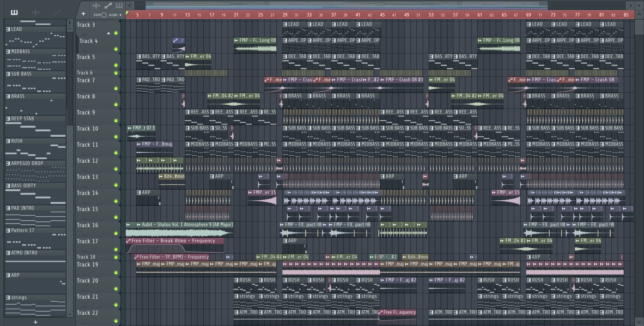This screenshot has width=644, height=326.
Task: Select the ARPEGIO DROP pattern in picker
Action: pyautogui.click(x=27, y=163)
